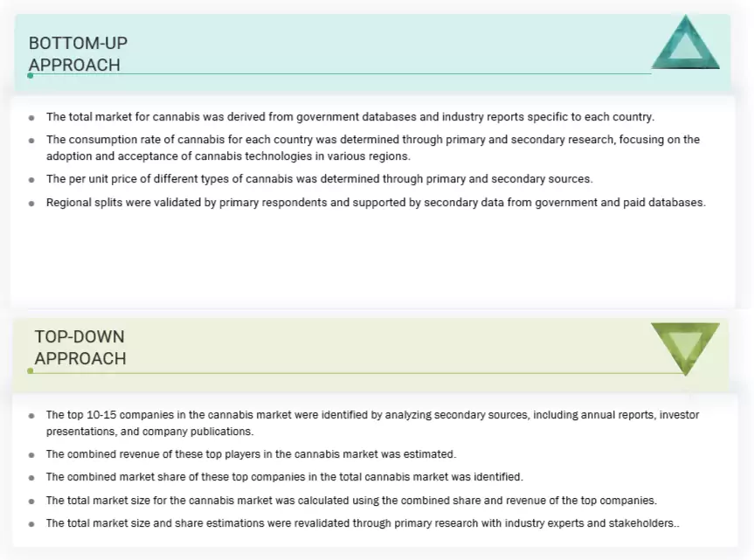Click the sentence starting "The total market size for the cannabis market"
The height and width of the screenshot is (560, 754).
(351, 501)
